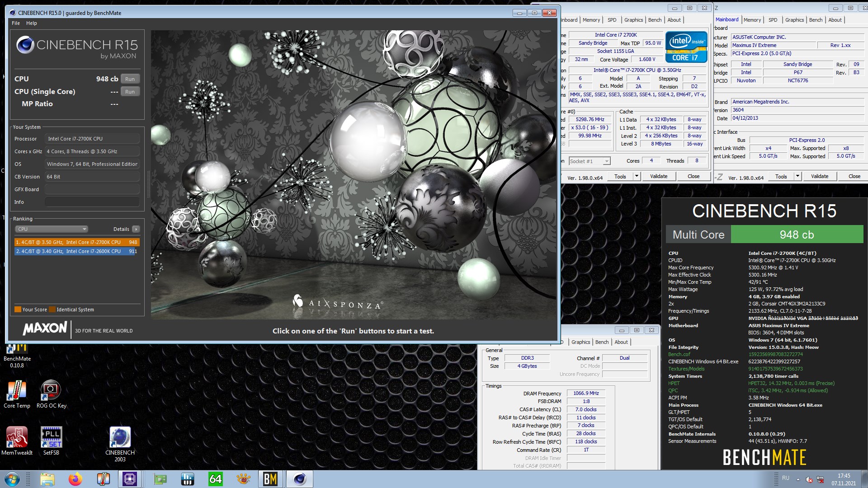
Task: Open SPD tab in first CPU-Z window
Action: coord(612,20)
